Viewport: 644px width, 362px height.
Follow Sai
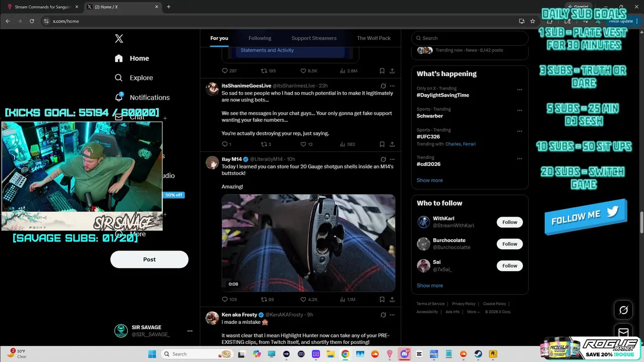coord(510,265)
